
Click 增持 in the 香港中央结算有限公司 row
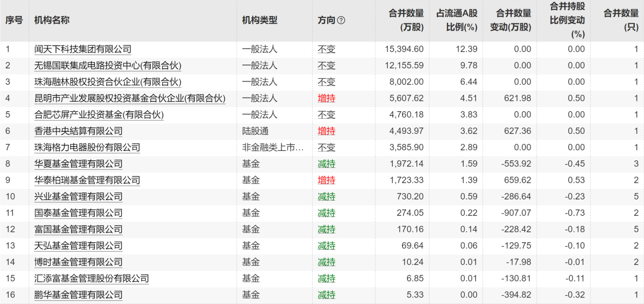coord(327,131)
